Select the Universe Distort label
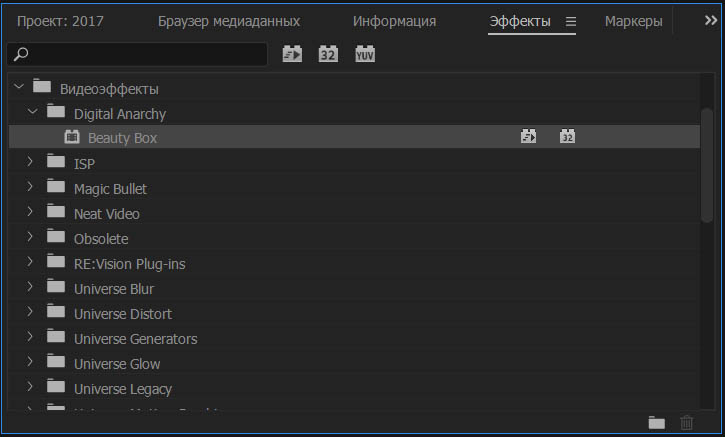The width and height of the screenshot is (725, 437). [123, 314]
